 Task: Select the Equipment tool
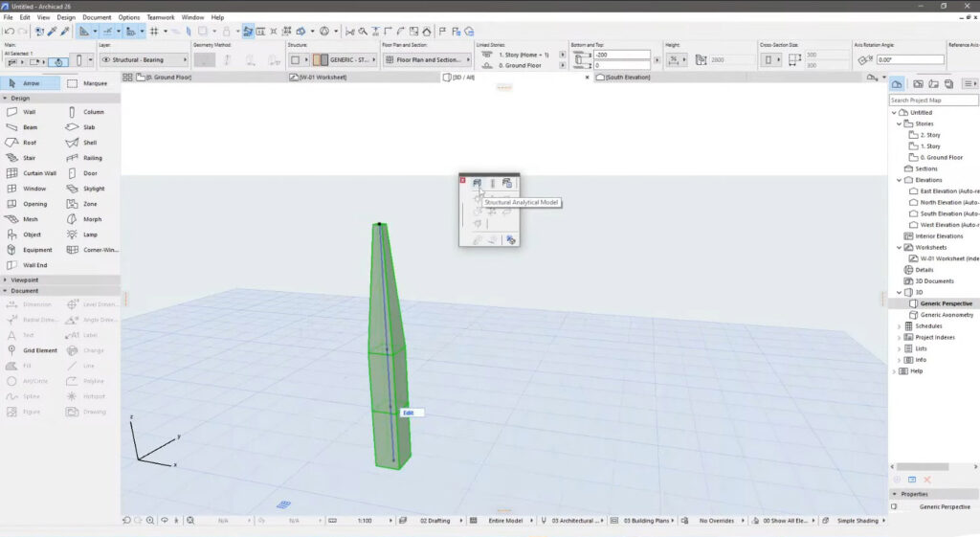coord(32,250)
